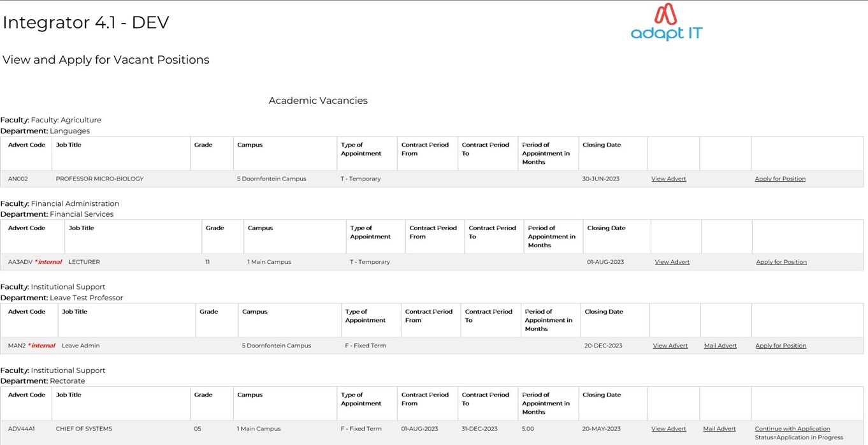Apply for Professor Micro-Biology position

[780, 179]
